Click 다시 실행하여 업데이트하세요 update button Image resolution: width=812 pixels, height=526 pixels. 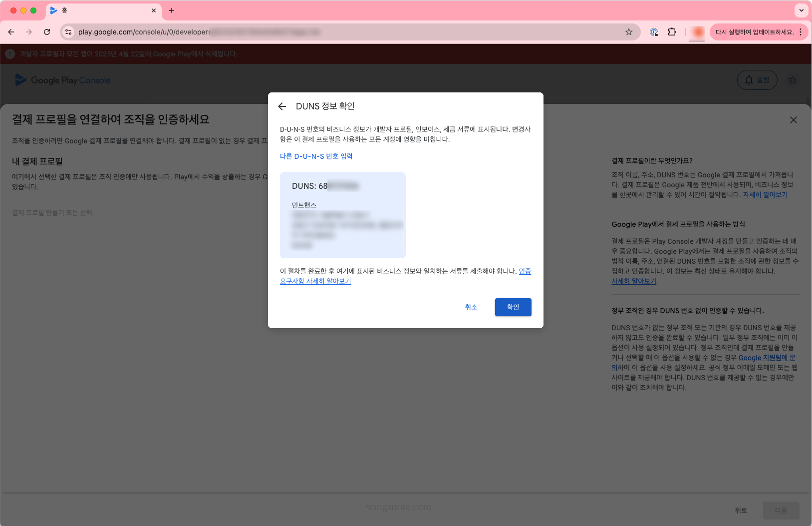754,32
